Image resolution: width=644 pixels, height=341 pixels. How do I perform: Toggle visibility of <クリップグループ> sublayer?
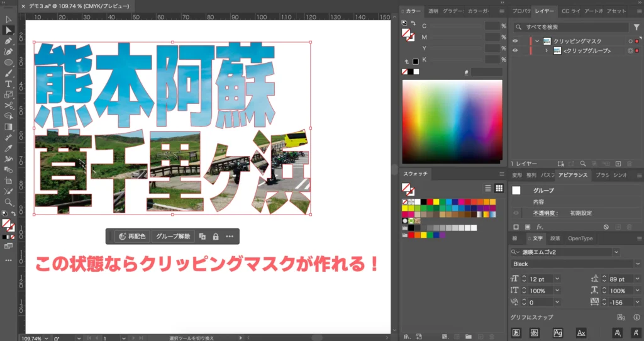[x=515, y=50]
